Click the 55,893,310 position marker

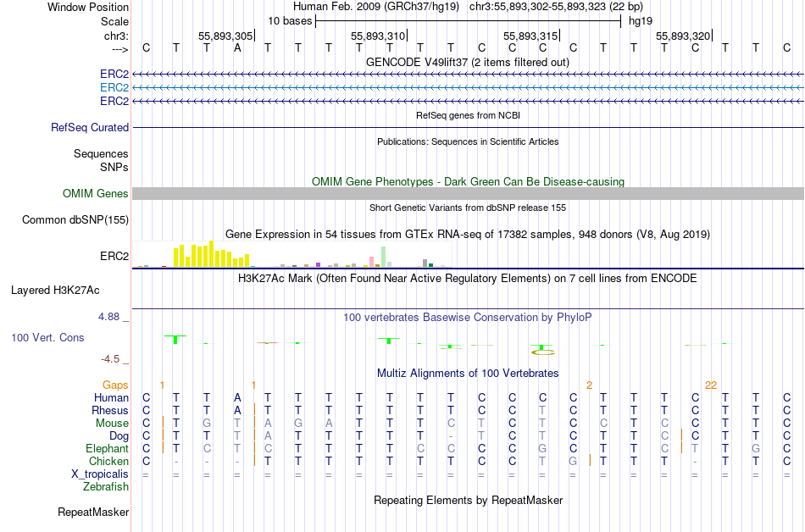(379, 36)
